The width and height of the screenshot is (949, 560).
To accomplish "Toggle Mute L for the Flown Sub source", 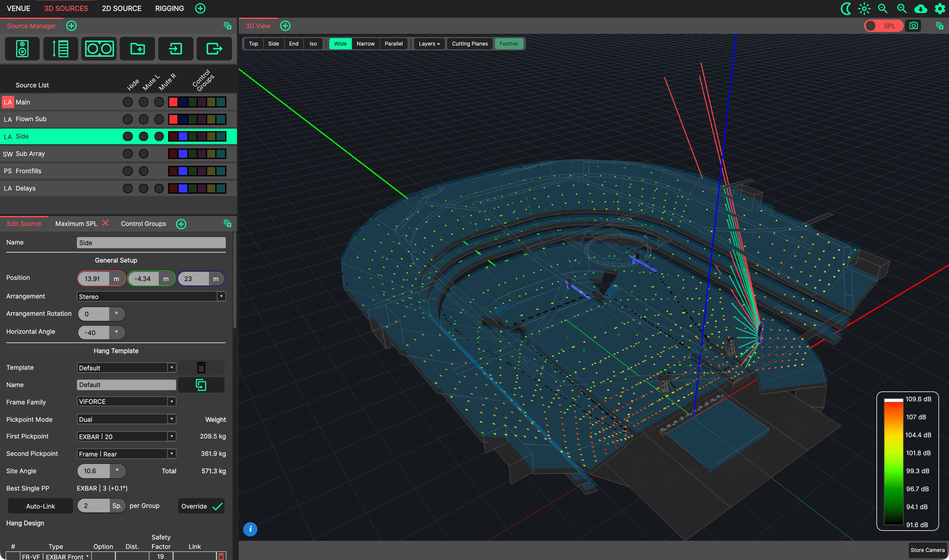I will pos(144,119).
